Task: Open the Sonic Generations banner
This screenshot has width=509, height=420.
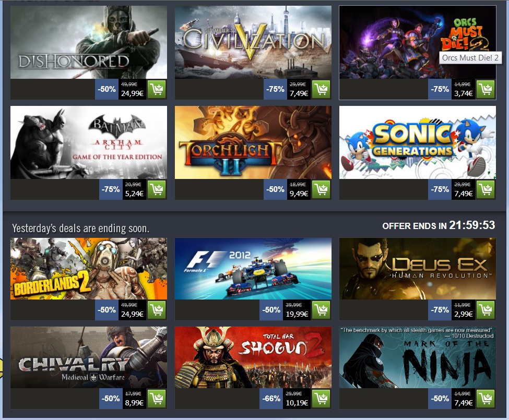Action: coord(418,142)
